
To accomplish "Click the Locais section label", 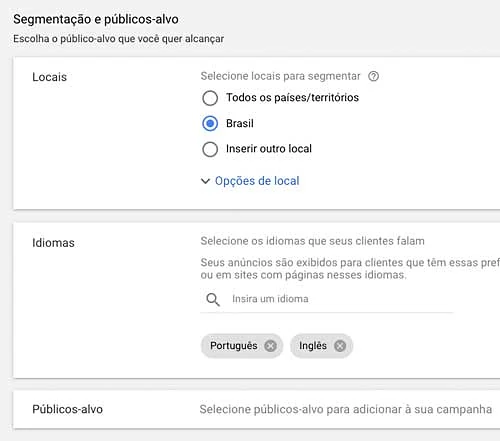I will pyautogui.click(x=49, y=77).
